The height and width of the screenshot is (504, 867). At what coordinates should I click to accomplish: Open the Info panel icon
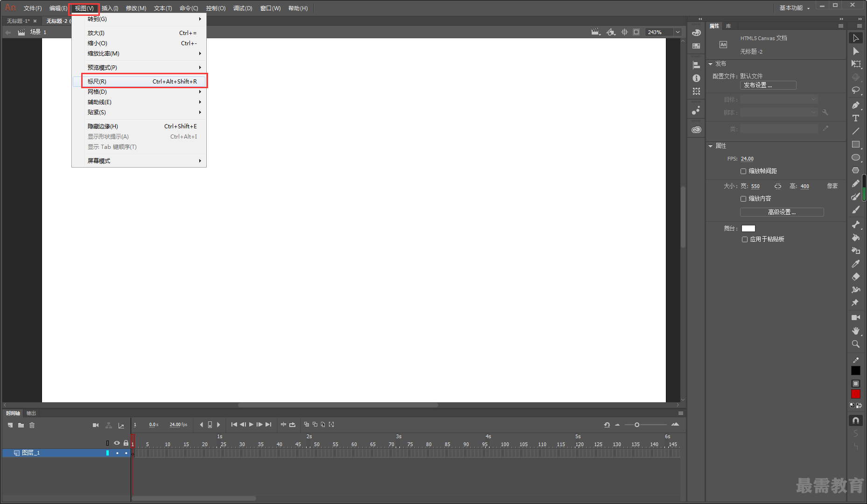696,78
